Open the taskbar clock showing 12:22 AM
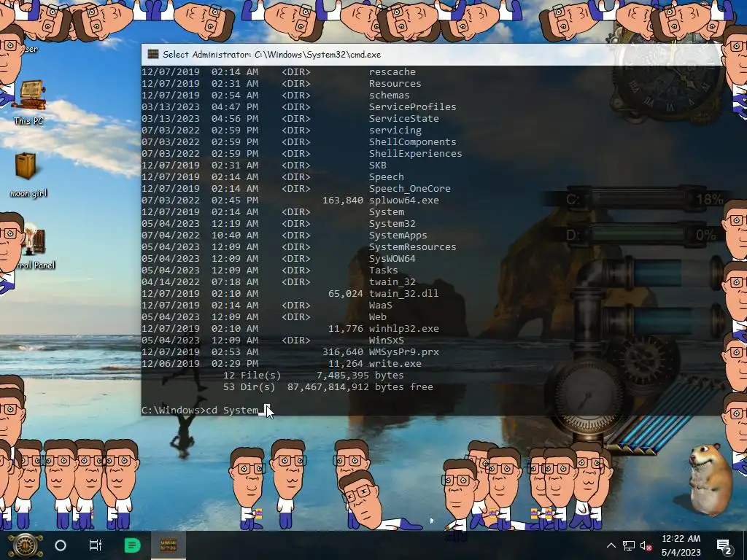 click(681, 545)
